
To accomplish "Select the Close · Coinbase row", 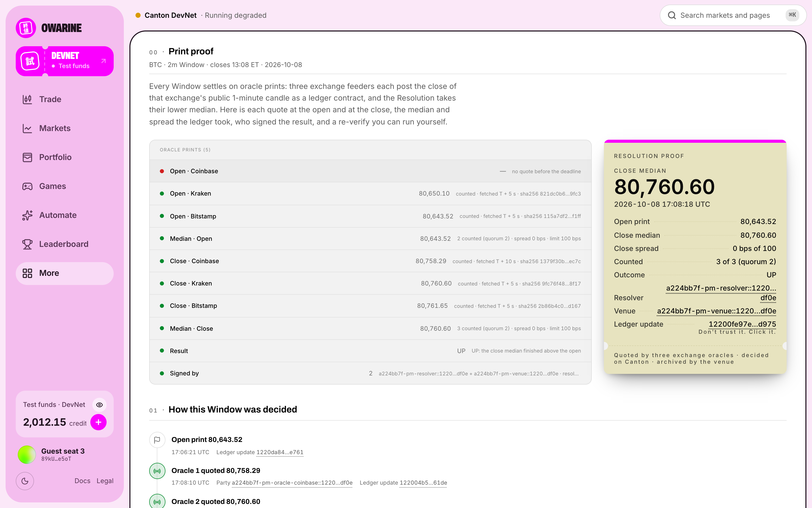I will [370, 261].
